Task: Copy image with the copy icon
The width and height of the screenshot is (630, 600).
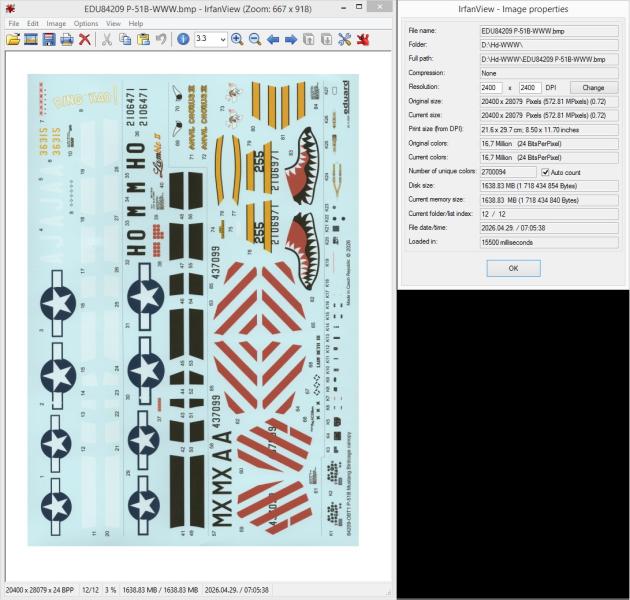Action: (x=125, y=39)
